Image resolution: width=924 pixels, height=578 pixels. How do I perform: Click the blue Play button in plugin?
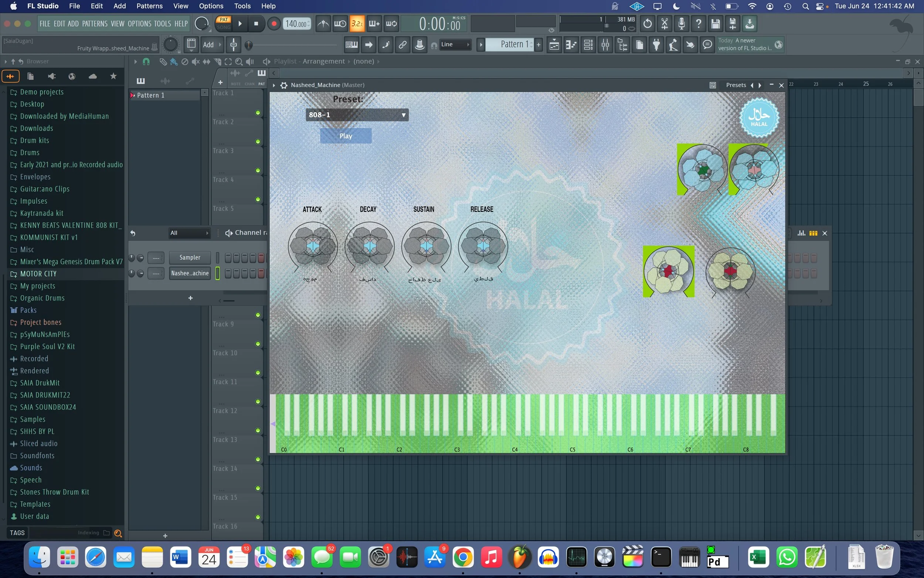pyautogui.click(x=346, y=136)
